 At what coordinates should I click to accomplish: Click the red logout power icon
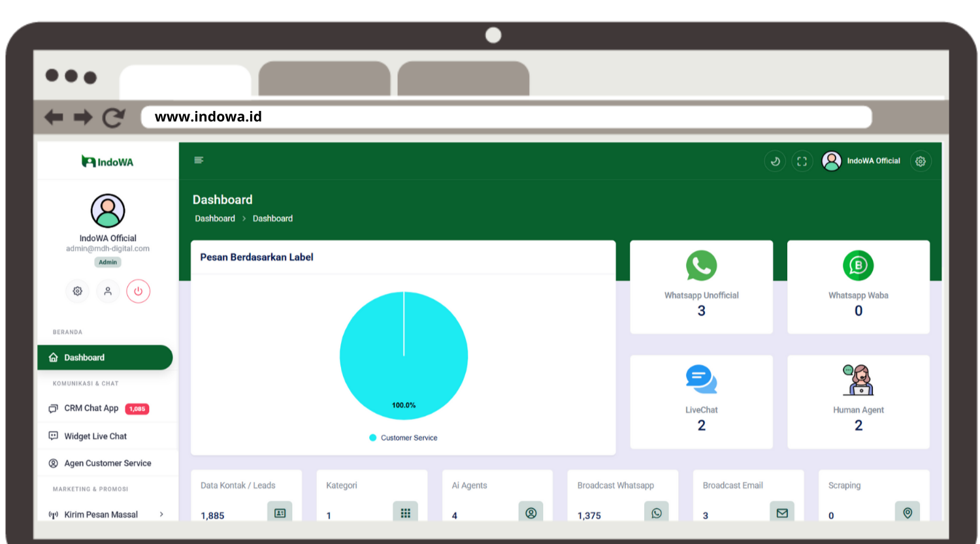[138, 291]
